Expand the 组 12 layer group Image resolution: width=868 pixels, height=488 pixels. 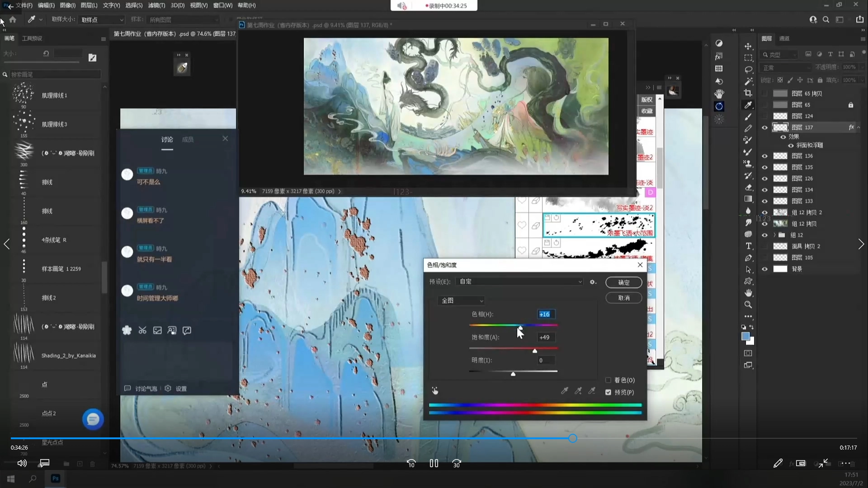[x=774, y=235]
